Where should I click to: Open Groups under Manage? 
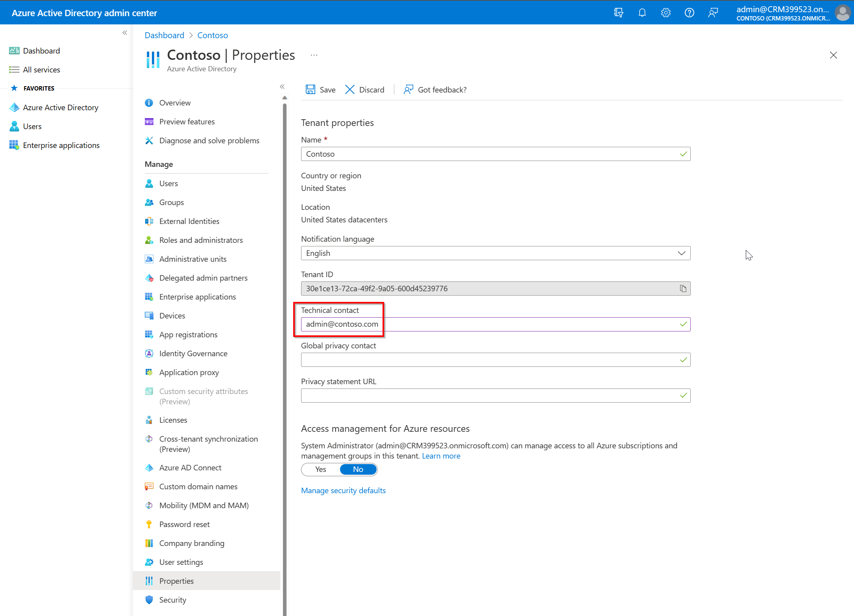click(x=172, y=202)
